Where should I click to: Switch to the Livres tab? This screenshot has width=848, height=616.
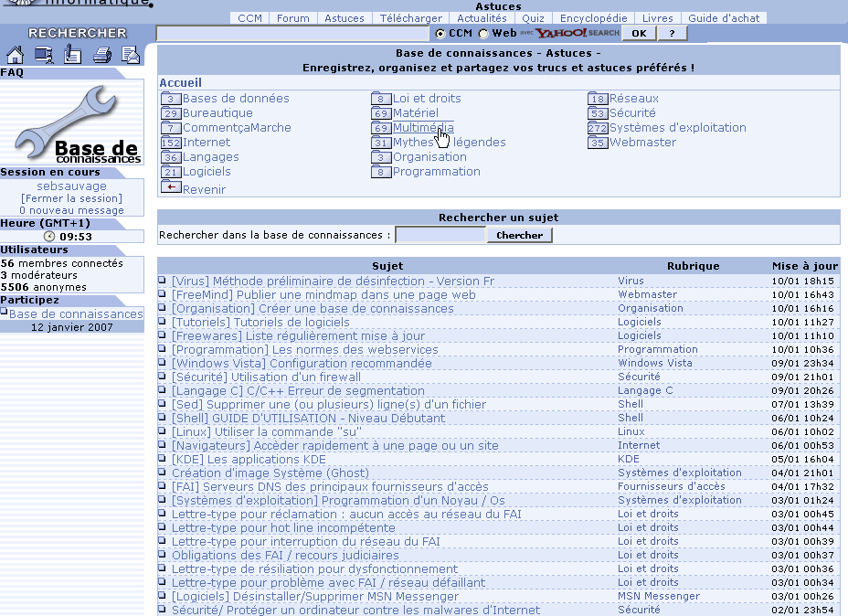(658, 18)
